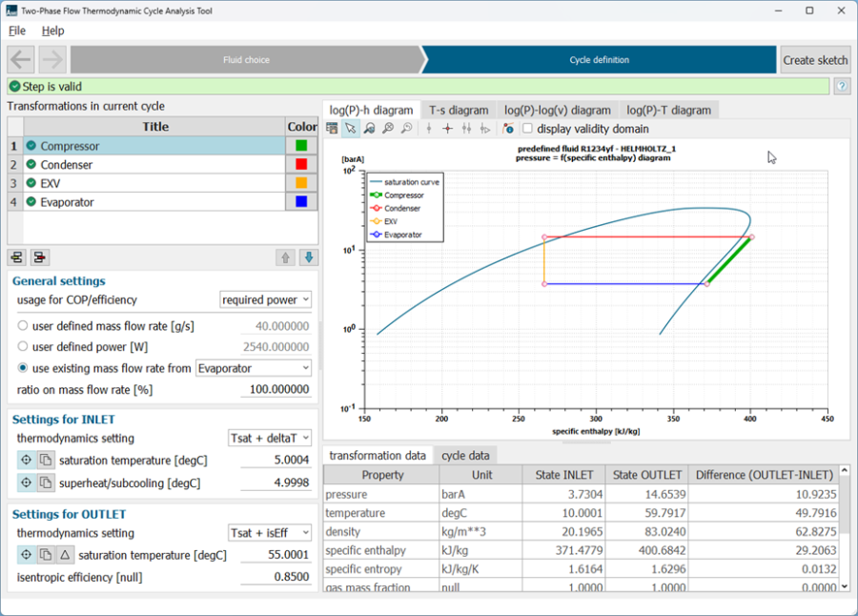Click the copy-diagram icon left of the pointer tool
The height and width of the screenshot is (616, 858).
[x=332, y=129]
